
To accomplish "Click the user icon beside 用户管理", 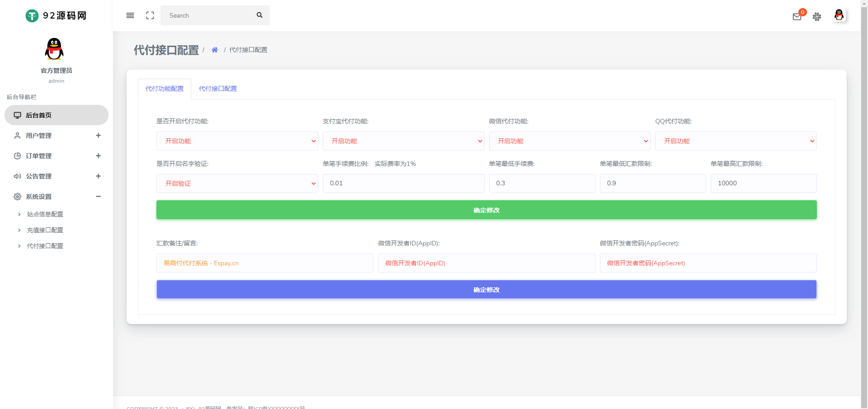I will click(x=17, y=136).
